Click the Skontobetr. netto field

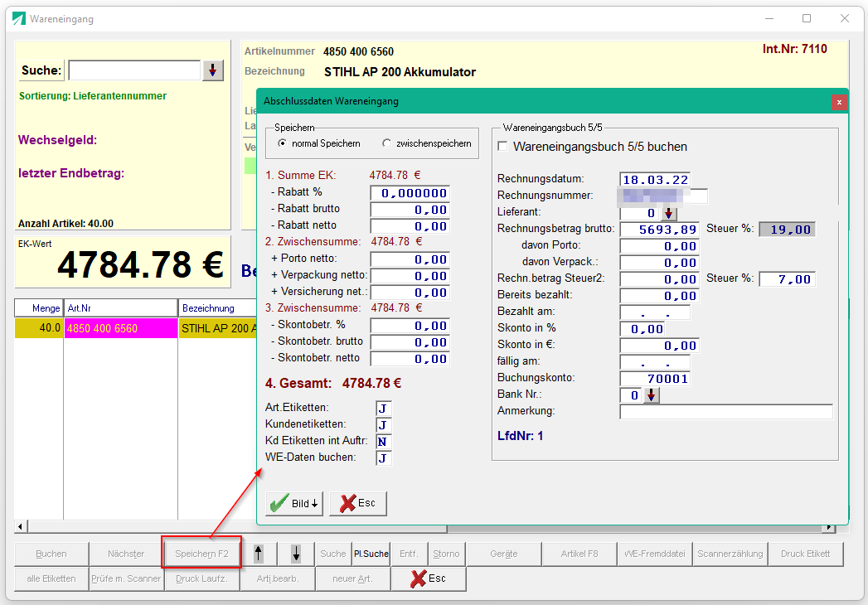(x=410, y=359)
